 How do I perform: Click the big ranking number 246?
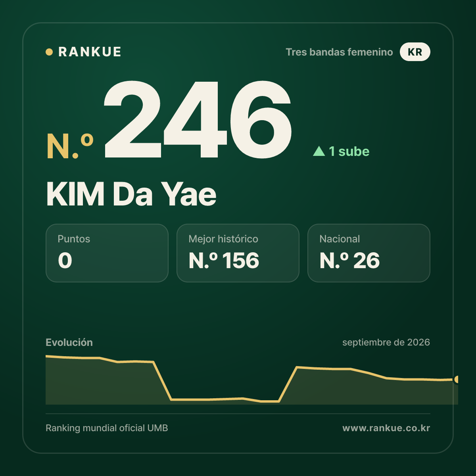(x=198, y=120)
